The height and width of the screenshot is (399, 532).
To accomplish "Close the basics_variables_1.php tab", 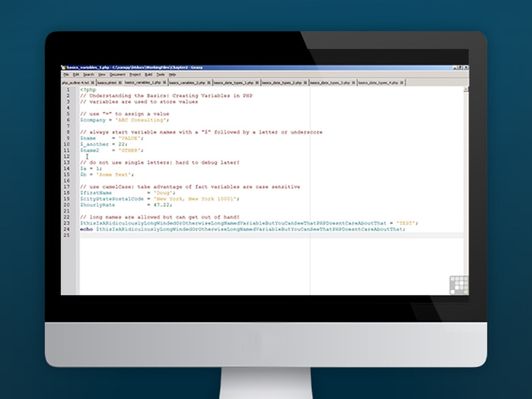I will 164,82.
